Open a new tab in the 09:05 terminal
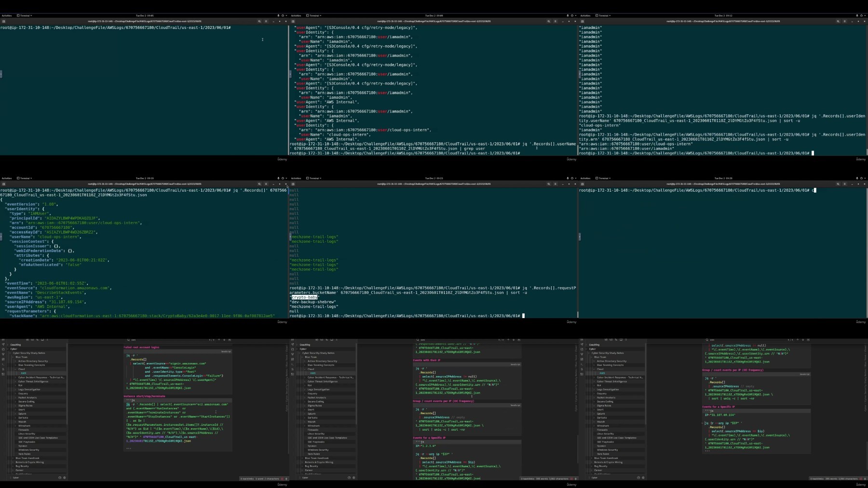The image size is (868, 488). tap(3, 21)
